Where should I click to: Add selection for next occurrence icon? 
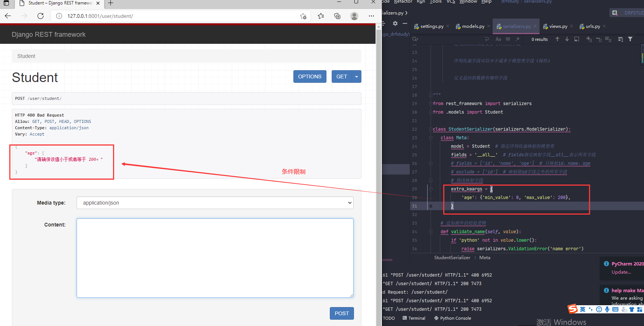[589, 39]
